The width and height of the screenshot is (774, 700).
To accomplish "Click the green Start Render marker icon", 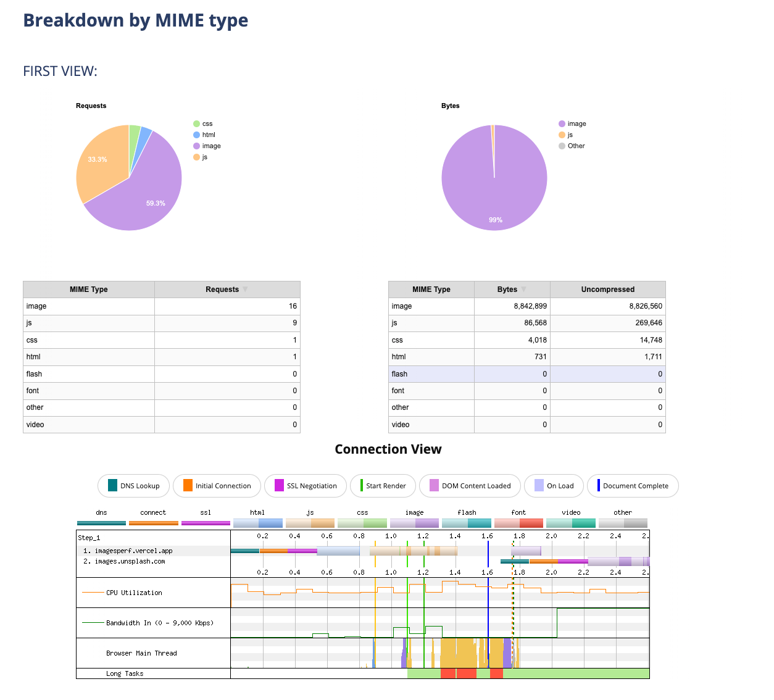I will (x=362, y=486).
